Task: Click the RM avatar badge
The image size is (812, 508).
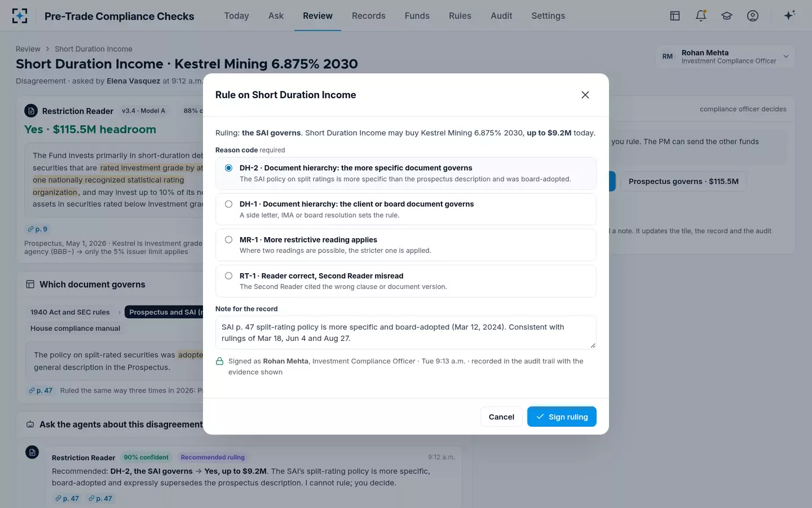Action: tap(668, 56)
